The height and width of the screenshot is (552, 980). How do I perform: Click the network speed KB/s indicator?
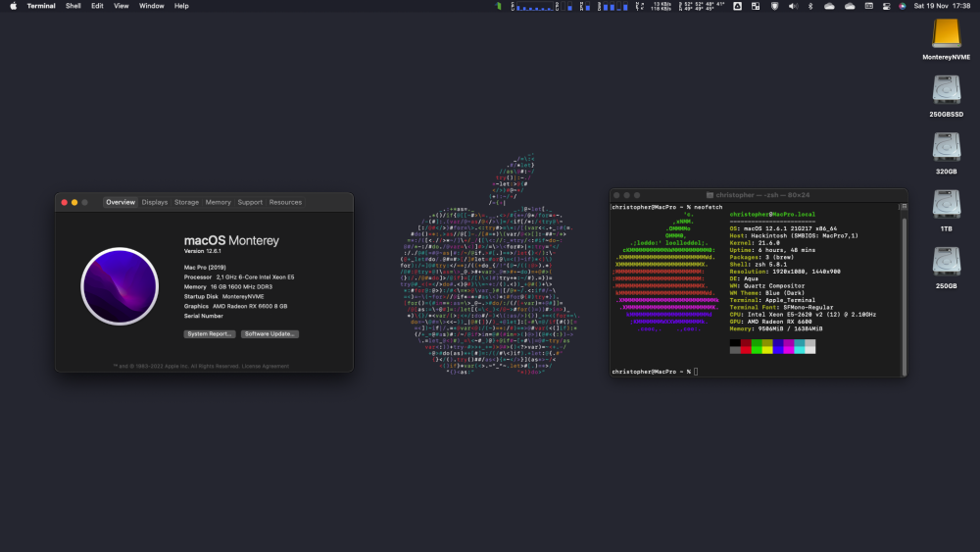(x=661, y=6)
